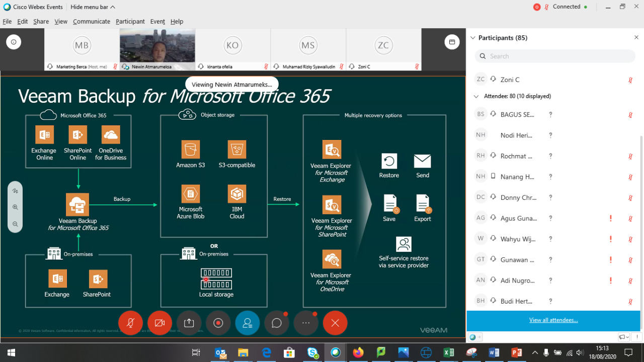Click the question mark beside Donny Chr...

(550, 197)
